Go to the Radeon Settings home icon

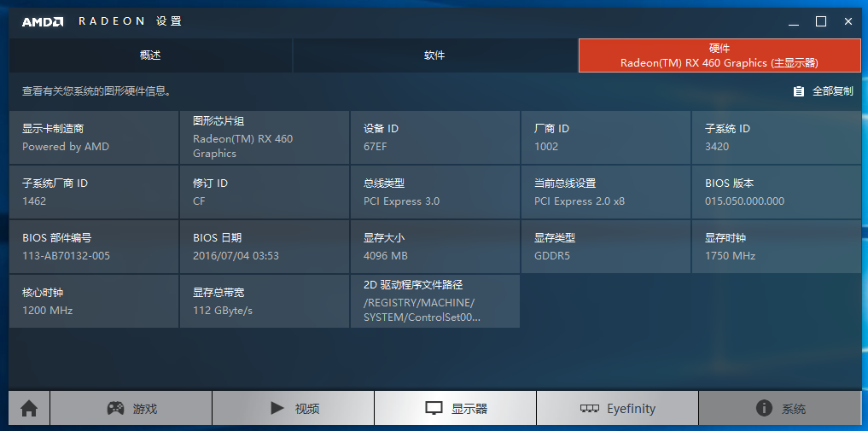[29, 408]
